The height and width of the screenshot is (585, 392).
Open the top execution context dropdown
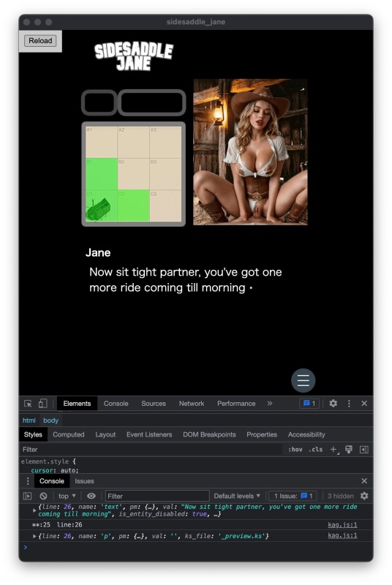(x=67, y=496)
